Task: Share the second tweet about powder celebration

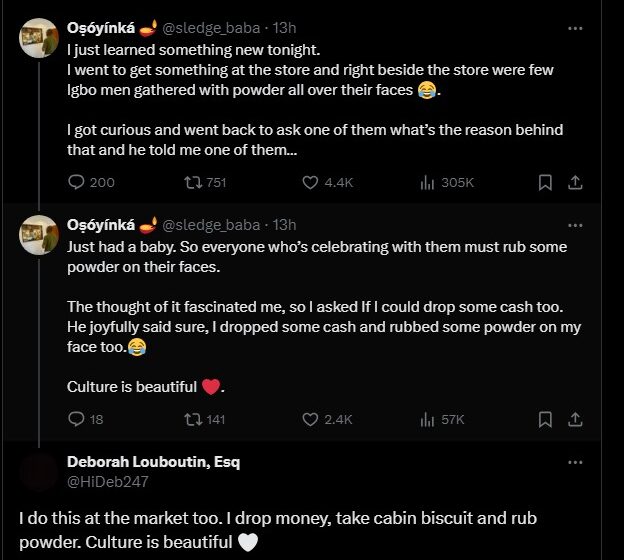Action: (x=575, y=420)
